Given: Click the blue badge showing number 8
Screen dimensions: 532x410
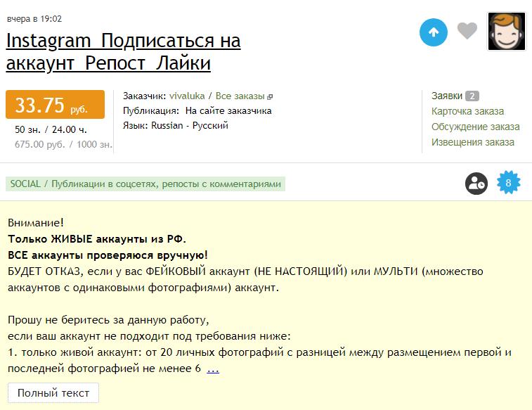Looking at the screenshot, I should point(508,183).
